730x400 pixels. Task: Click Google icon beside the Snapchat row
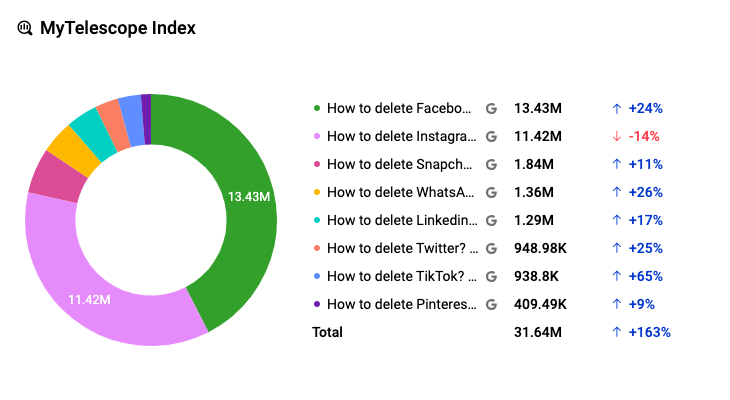[491, 164]
